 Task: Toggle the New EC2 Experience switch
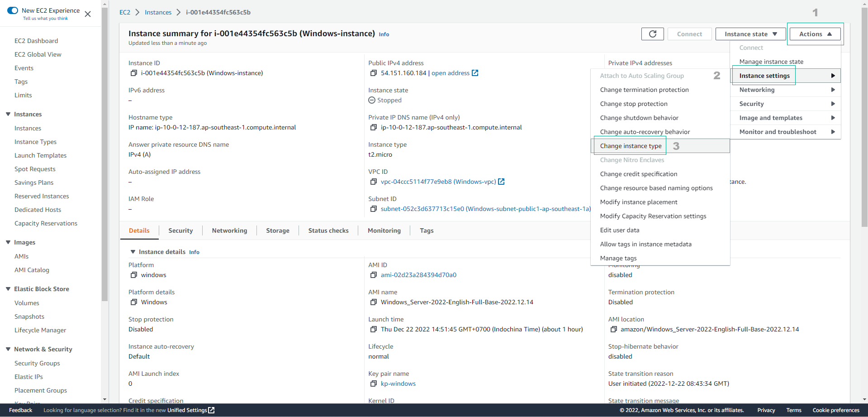(x=13, y=10)
